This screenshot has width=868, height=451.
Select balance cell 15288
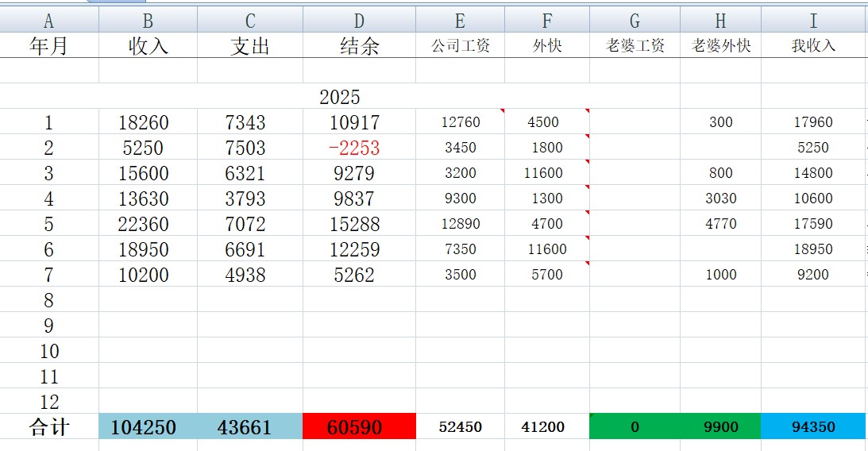359,224
